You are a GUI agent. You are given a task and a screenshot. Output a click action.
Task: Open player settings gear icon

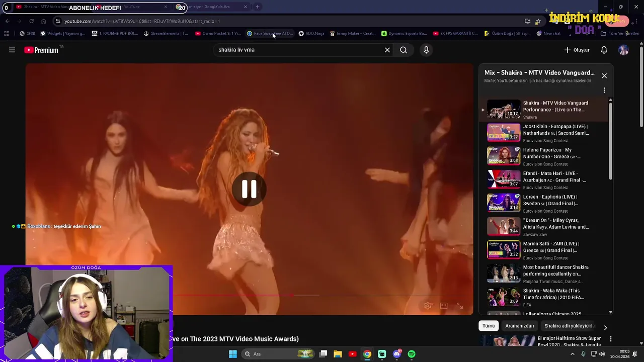(428, 306)
